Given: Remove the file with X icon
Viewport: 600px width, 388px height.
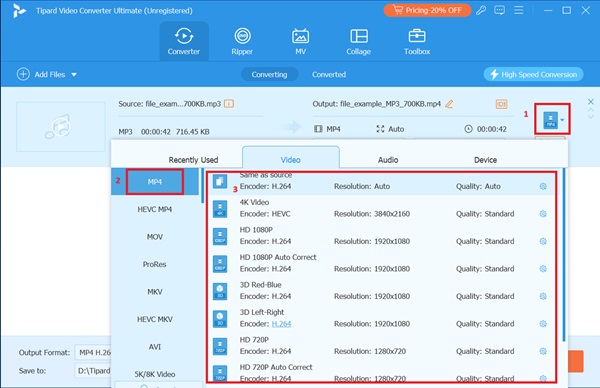Looking at the screenshot, I should pyautogui.click(x=590, y=102).
